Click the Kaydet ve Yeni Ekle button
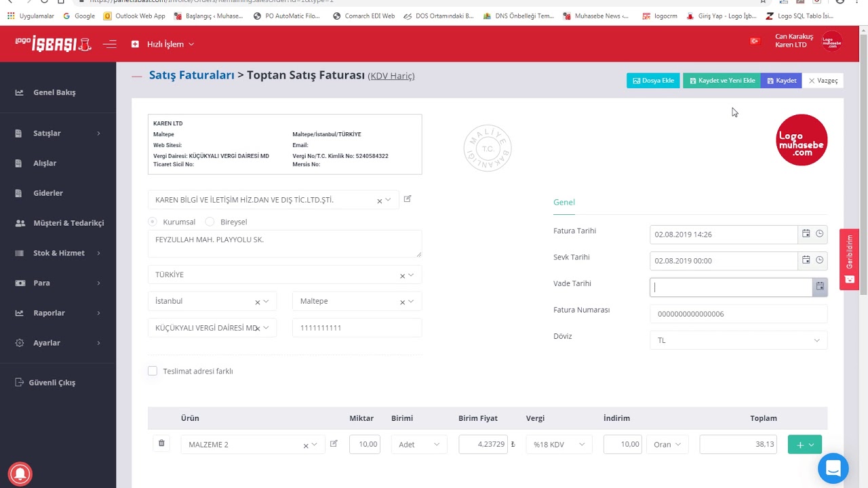 [722, 81]
